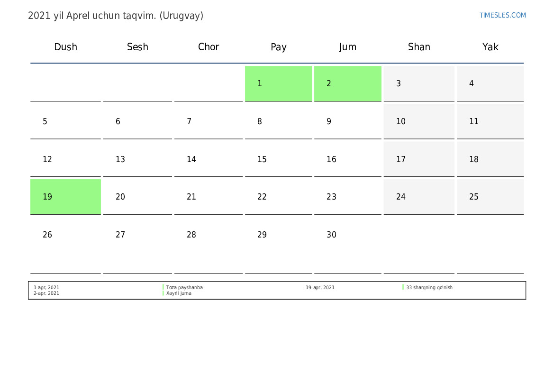Image resolution: width=554 pixels, height=392 pixels.
Task: Click legend date '1-apr, 2021'
Action: pyautogui.click(x=46, y=287)
